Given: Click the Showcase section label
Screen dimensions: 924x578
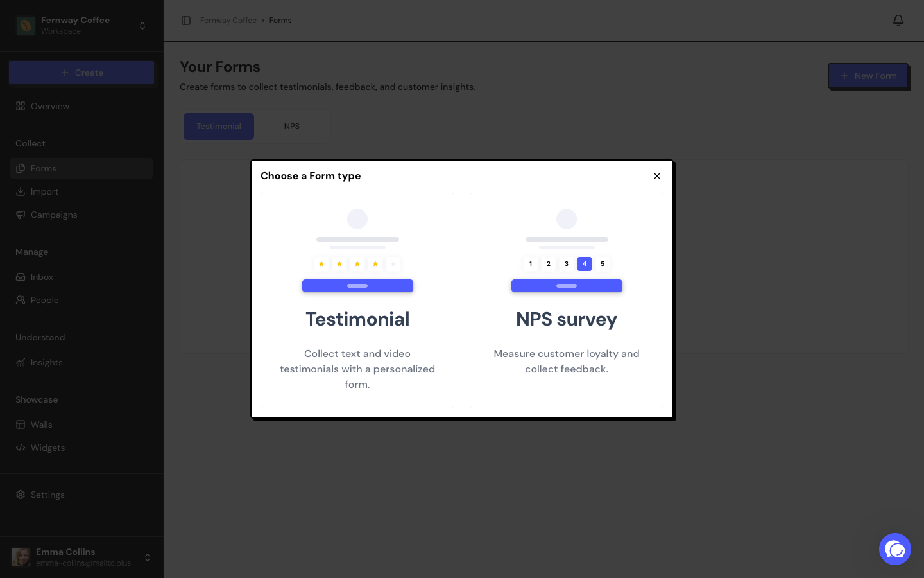Looking at the screenshot, I should coord(37,399).
